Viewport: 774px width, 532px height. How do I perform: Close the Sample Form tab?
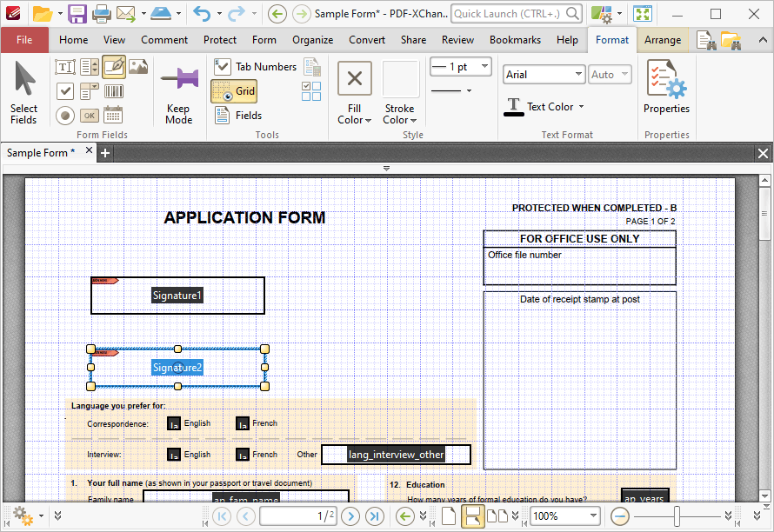(89, 150)
